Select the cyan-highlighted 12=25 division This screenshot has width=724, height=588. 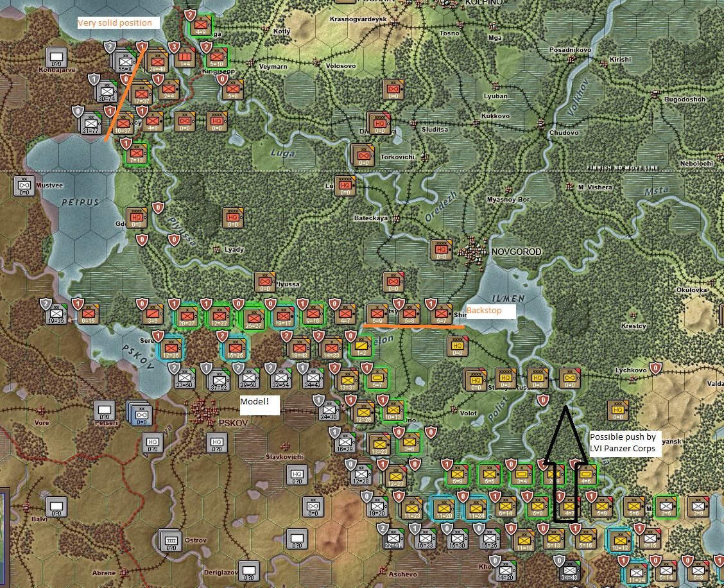click(171, 348)
